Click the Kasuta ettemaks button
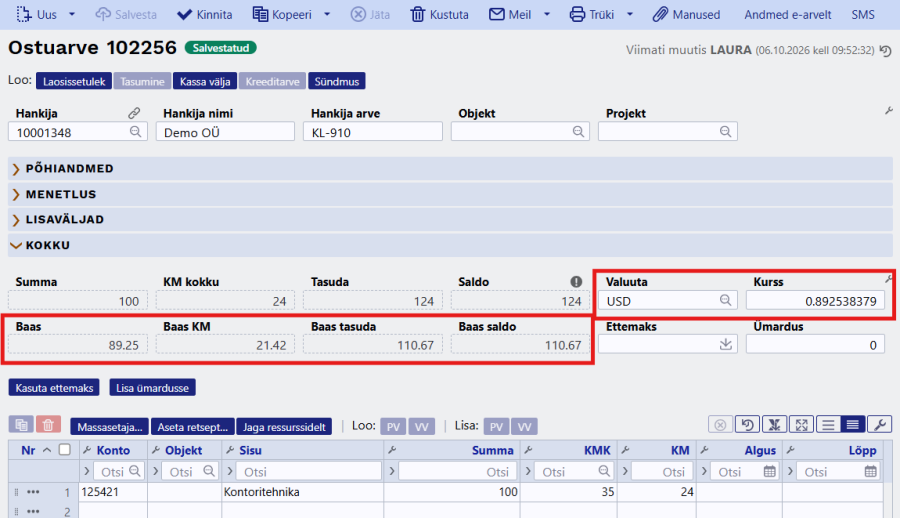 (x=54, y=388)
